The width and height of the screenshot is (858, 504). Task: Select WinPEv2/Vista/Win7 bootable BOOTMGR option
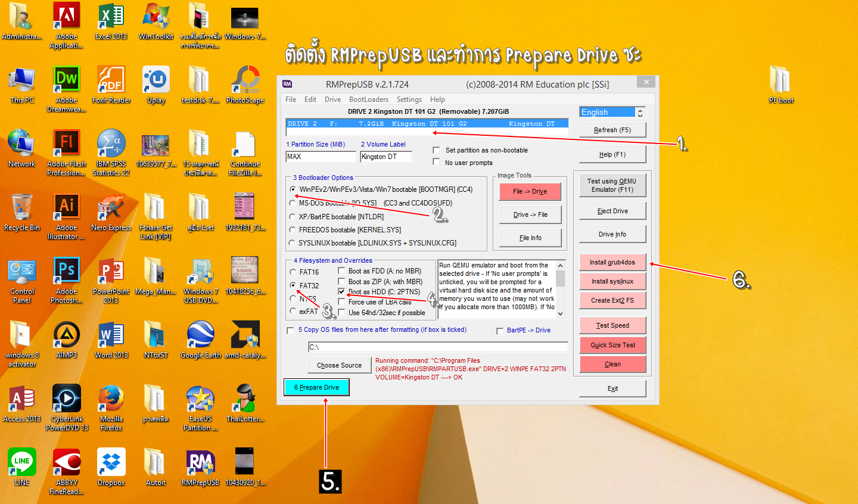point(293,189)
